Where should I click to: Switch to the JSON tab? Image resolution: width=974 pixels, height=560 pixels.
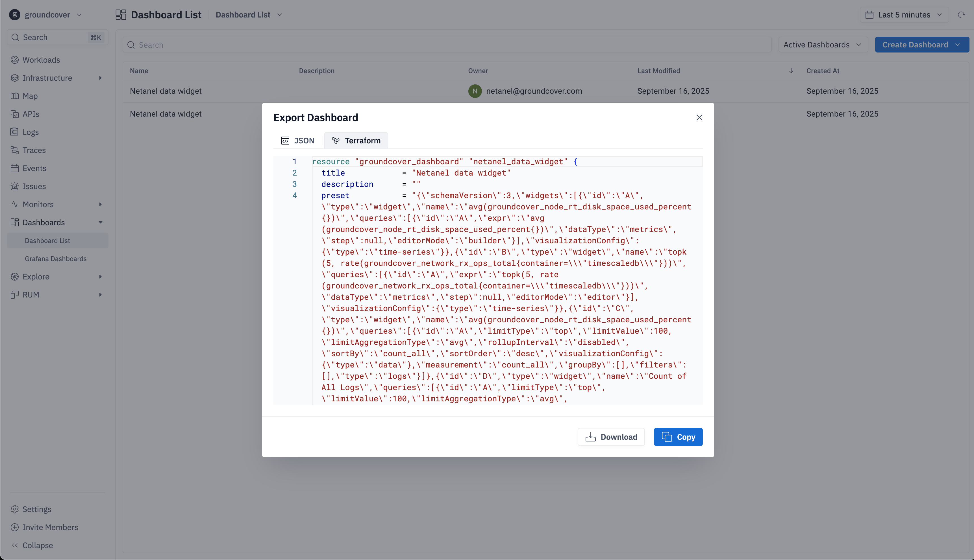(298, 141)
